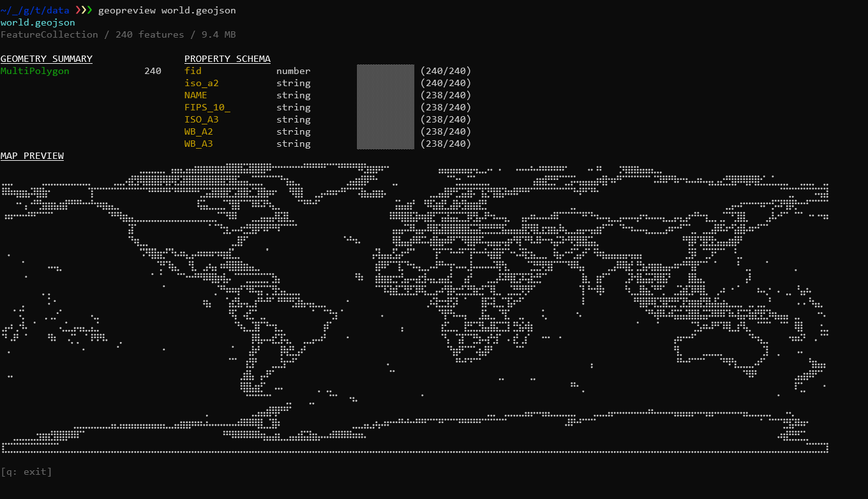Screen dimensions: 868x499
Task: Select the iso_a2 property row
Action: point(202,83)
